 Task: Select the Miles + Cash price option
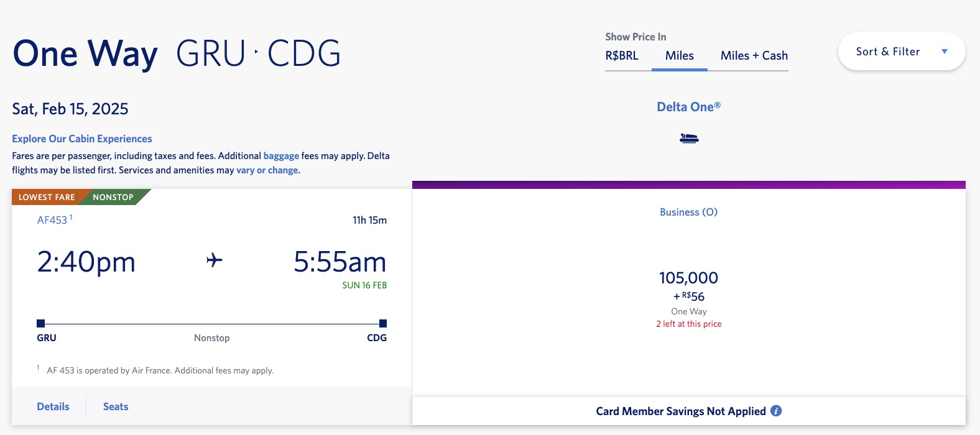(754, 56)
